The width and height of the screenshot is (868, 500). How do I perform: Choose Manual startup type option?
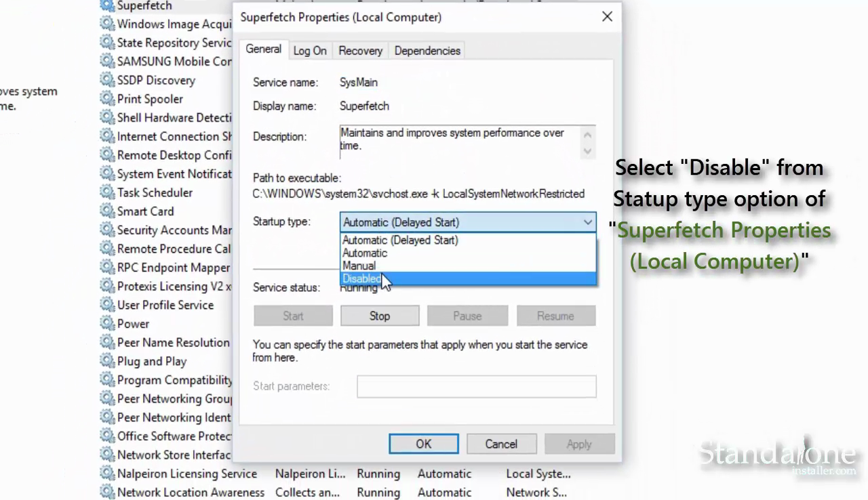click(468, 266)
